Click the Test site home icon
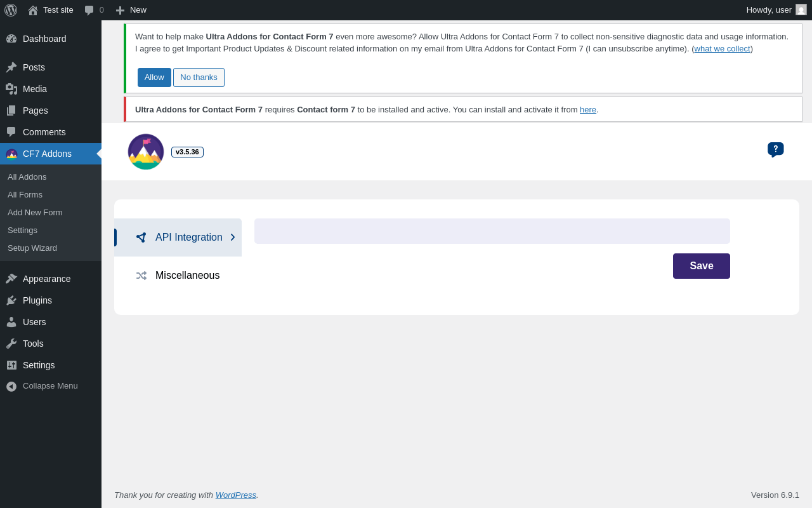This screenshot has height=508, width=812. (33, 10)
